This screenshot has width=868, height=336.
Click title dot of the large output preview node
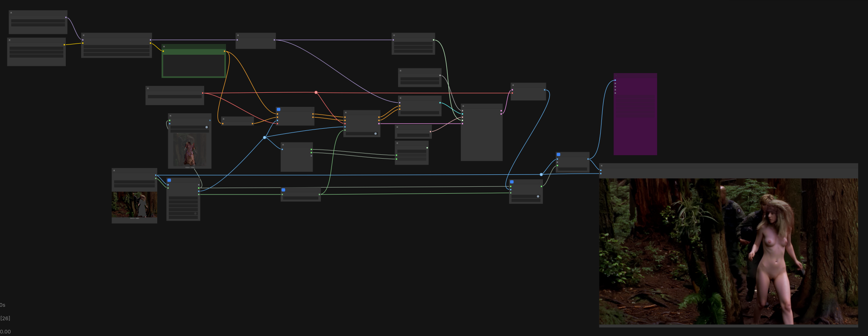pyautogui.click(x=601, y=166)
